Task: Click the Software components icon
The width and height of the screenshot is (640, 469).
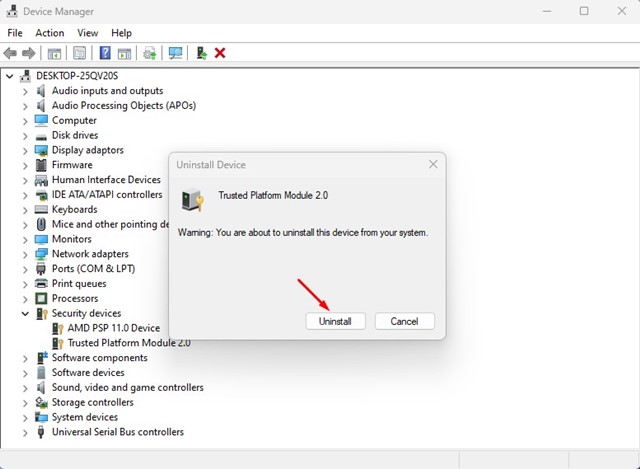Action: [x=42, y=358]
